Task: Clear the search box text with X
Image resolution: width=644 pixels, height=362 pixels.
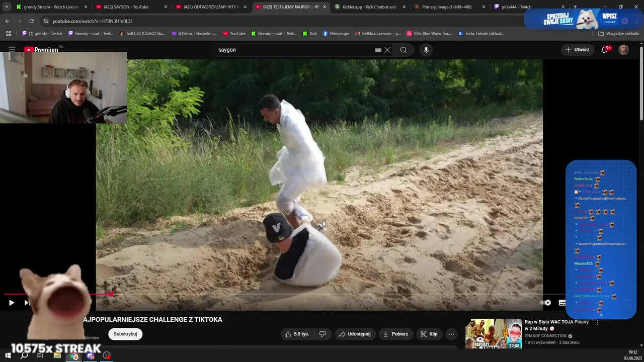Action: pyautogui.click(x=387, y=50)
